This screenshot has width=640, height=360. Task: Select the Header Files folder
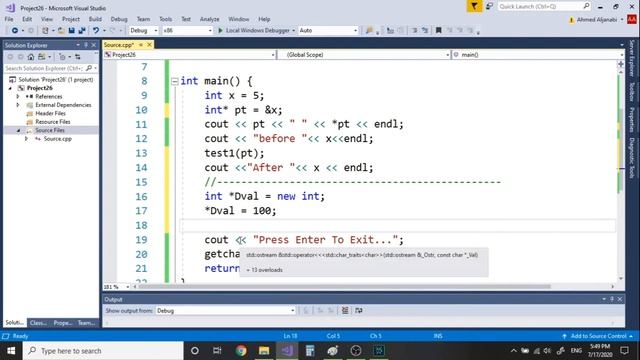click(x=50, y=113)
